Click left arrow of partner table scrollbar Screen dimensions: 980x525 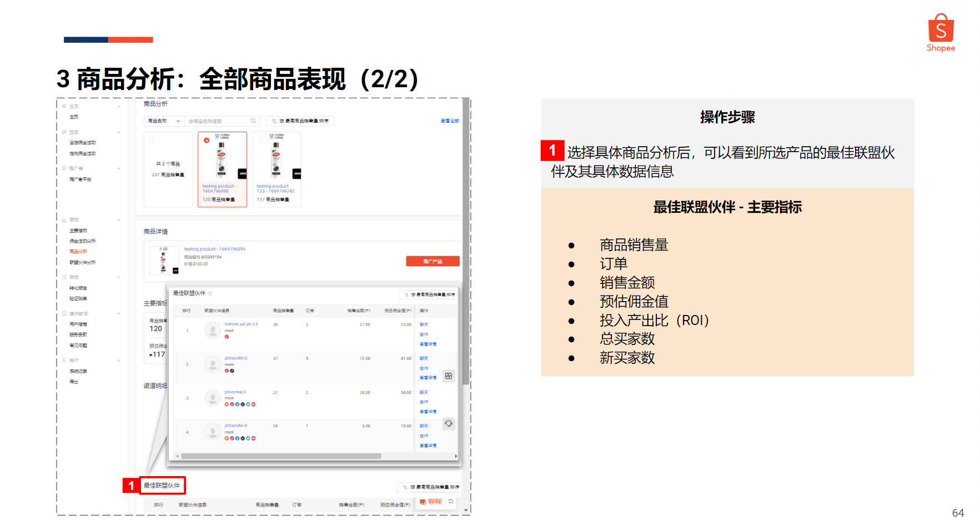click(x=178, y=456)
